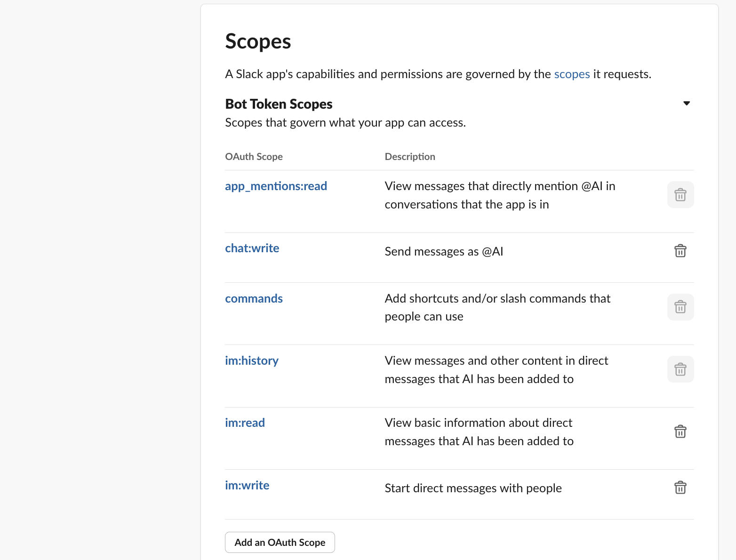The height and width of the screenshot is (560, 736).
Task: Delete the chat:write scope
Action: tap(680, 251)
